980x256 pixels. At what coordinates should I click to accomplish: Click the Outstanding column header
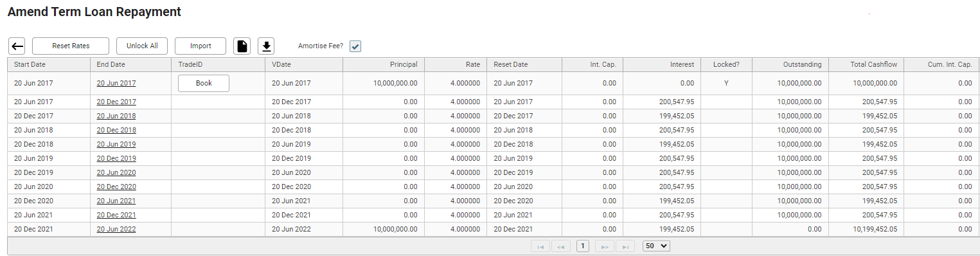(x=790, y=64)
